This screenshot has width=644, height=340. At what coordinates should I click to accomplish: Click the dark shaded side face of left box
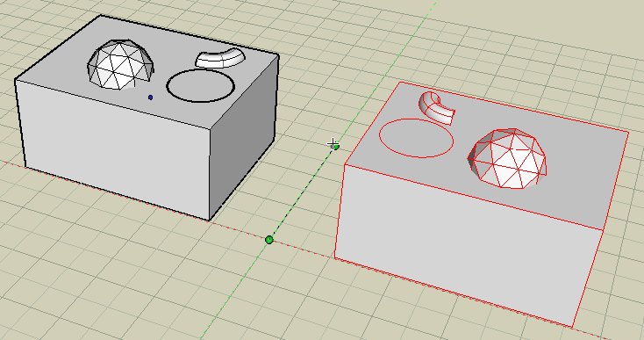point(242,135)
